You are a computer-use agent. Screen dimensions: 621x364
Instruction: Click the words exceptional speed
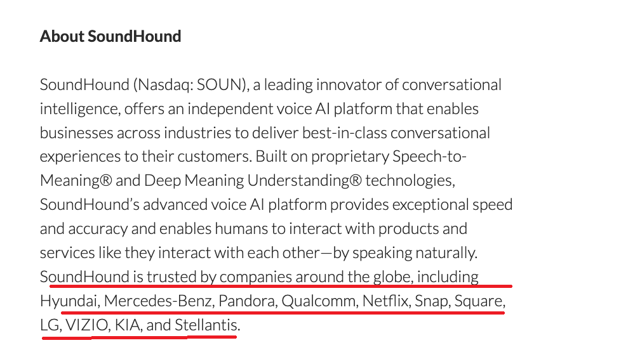453,205
